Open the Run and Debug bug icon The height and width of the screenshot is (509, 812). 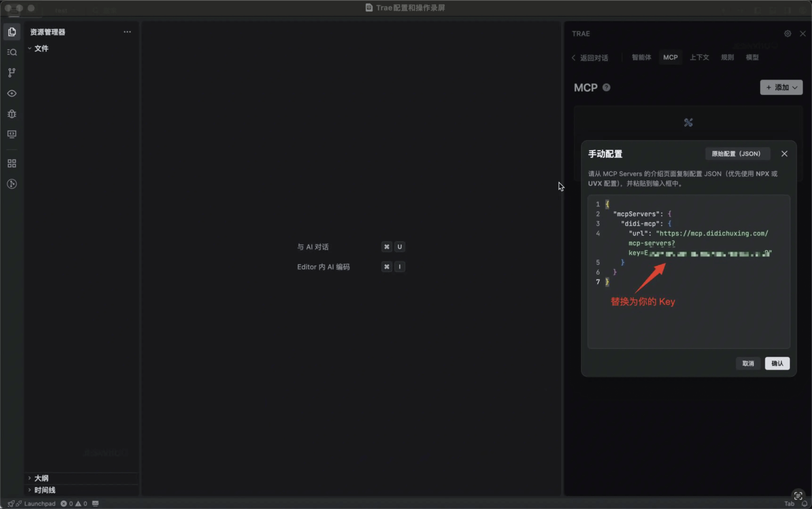point(12,114)
